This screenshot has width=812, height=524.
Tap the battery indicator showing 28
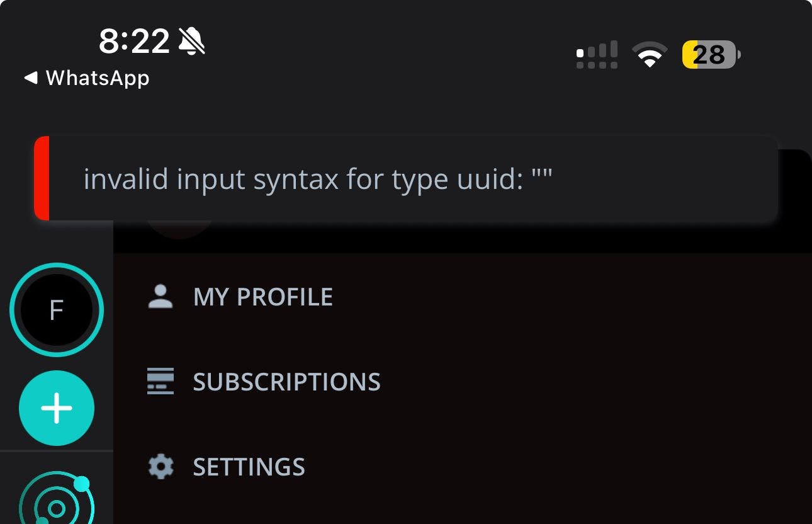711,55
